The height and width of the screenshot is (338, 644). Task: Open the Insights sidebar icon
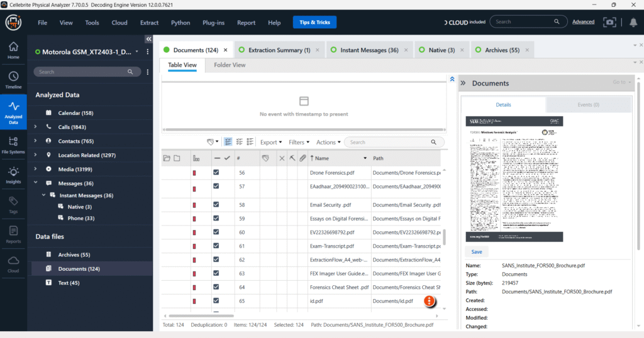(x=13, y=175)
